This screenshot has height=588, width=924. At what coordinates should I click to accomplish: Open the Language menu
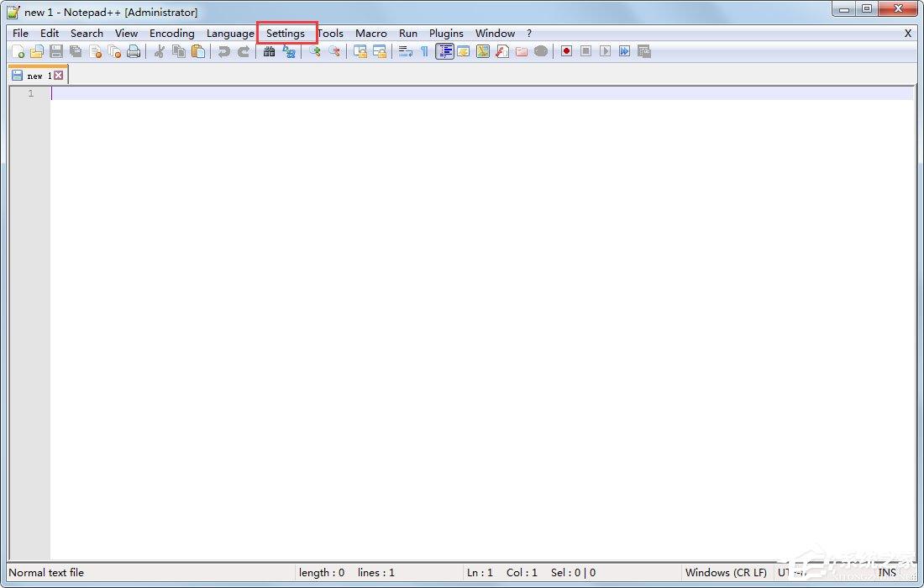coord(230,34)
